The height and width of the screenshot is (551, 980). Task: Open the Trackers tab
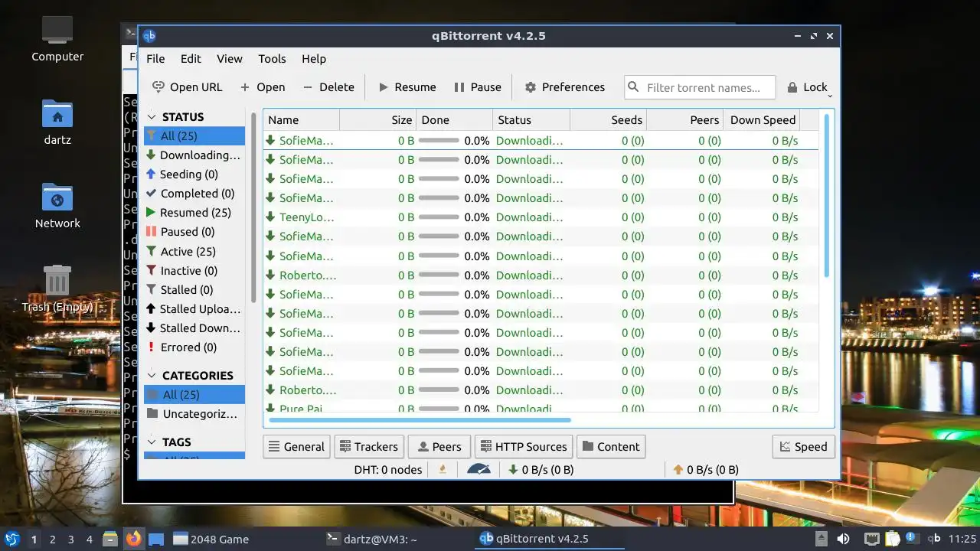point(368,447)
